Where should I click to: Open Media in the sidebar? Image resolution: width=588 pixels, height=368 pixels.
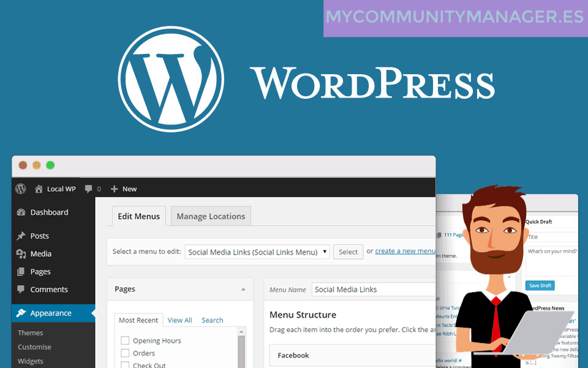41,254
